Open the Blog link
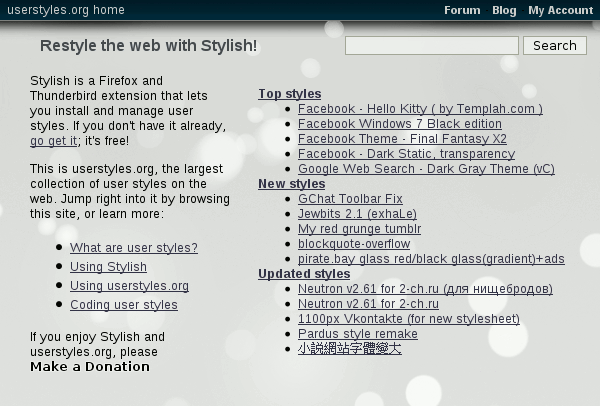600x406 pixels. click(x=504, y=10)
